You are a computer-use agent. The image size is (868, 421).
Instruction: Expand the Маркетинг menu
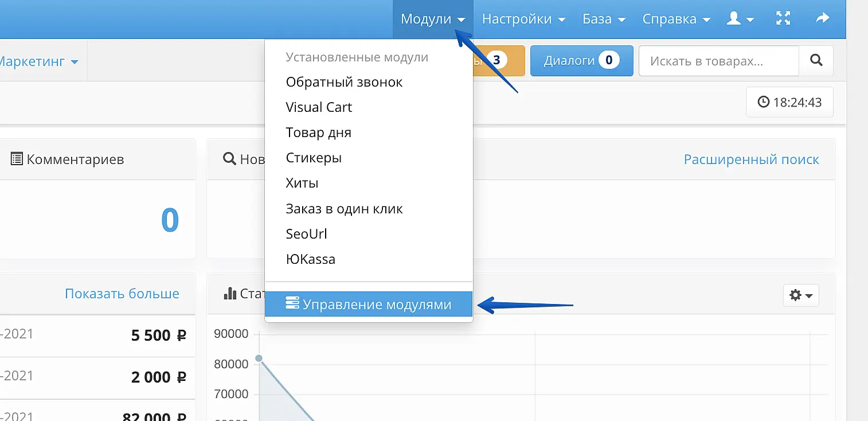click(x=38, y=61)
